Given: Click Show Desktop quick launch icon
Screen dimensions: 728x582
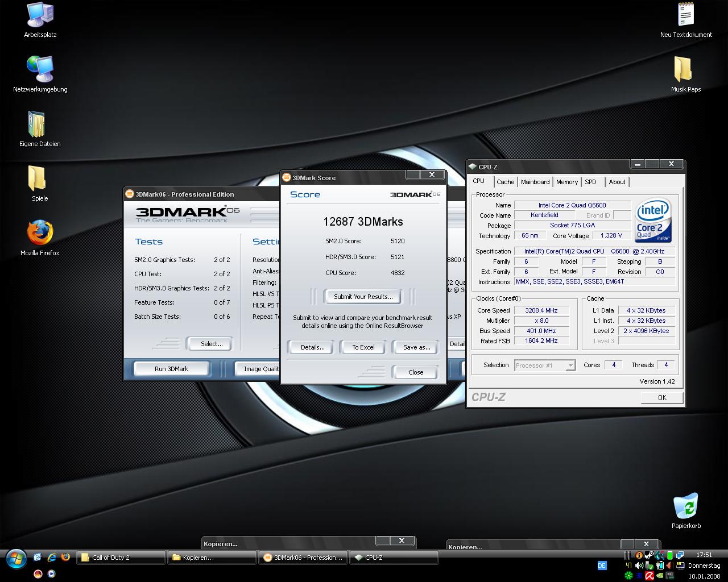Looking at the screenshot, I should (x=38, y=557).
